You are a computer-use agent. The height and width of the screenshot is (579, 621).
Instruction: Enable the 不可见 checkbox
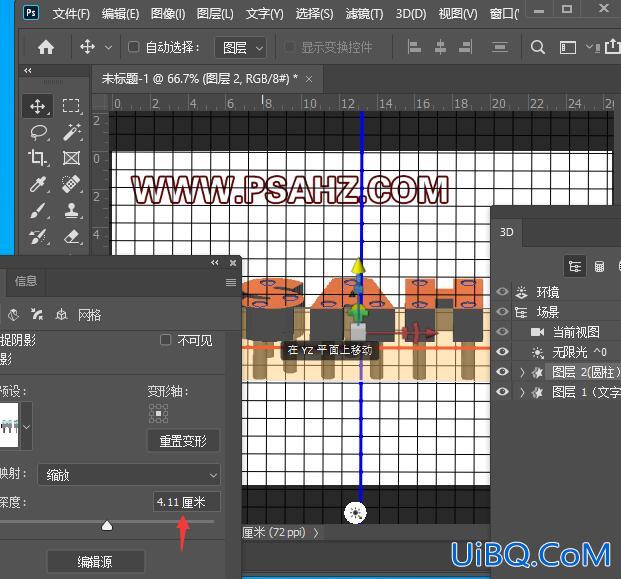point(165,339)
